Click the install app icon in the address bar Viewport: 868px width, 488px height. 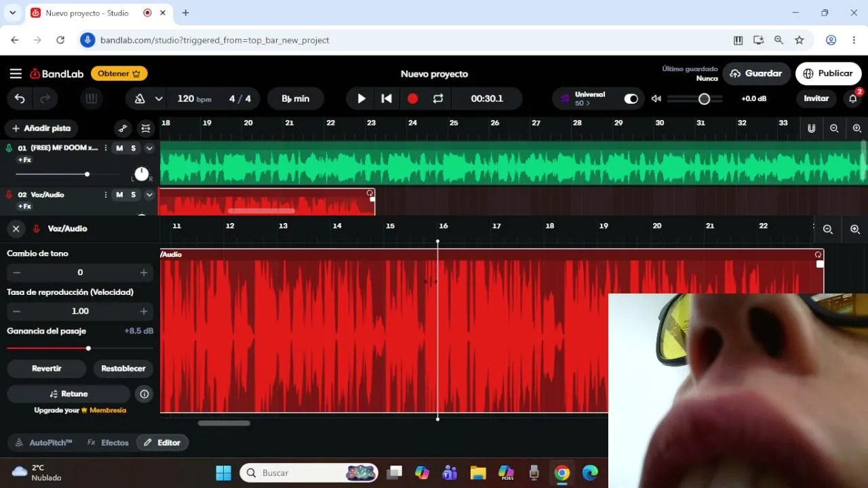pyautogui.click(x=758, y=40)
